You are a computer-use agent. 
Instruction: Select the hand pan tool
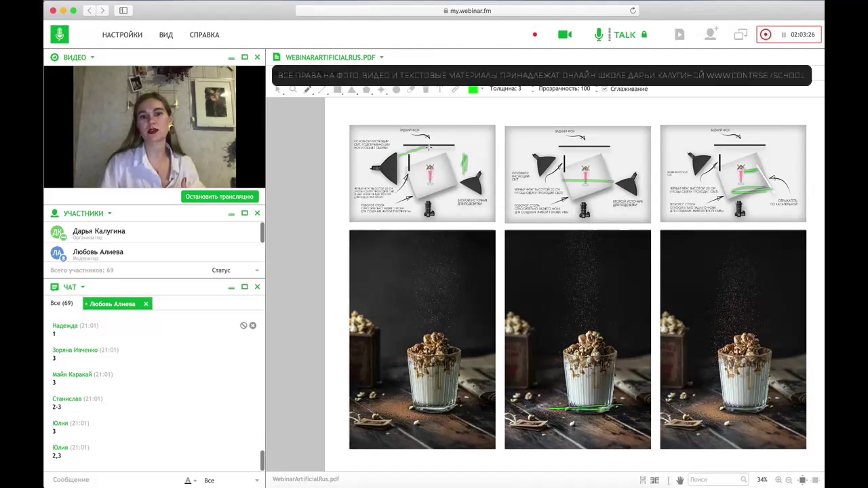[680, 480]
